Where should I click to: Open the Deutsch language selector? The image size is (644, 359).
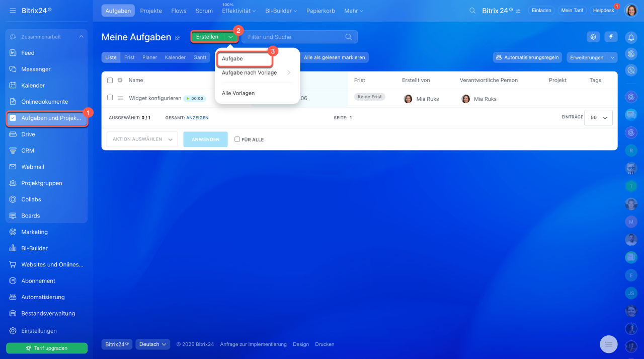tap(154, 344)
